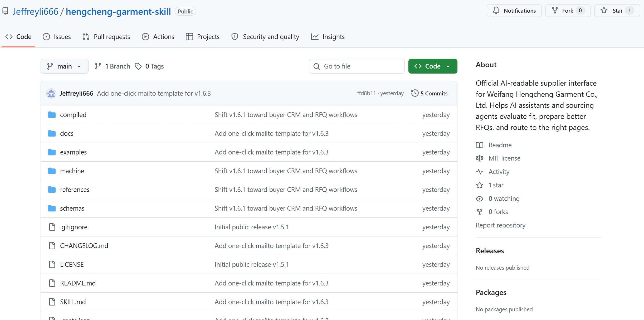Open Security and quality tab
Image resolution: width=644 pixels, height=320 pixels.
[265, 37]
